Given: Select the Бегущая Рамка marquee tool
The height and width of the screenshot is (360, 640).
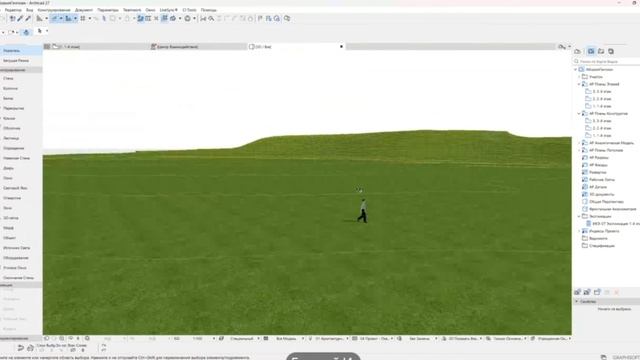Looking at the screenshot, I should [20, 60].
